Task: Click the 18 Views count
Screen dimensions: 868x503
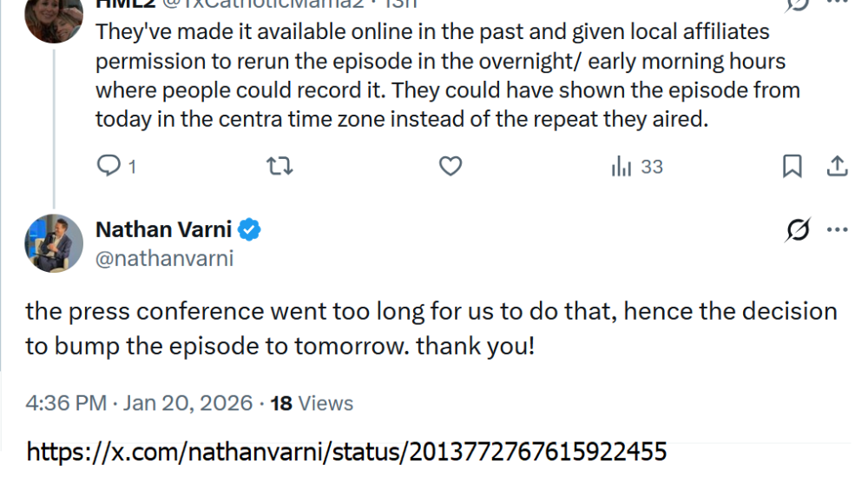Action: 312,403
